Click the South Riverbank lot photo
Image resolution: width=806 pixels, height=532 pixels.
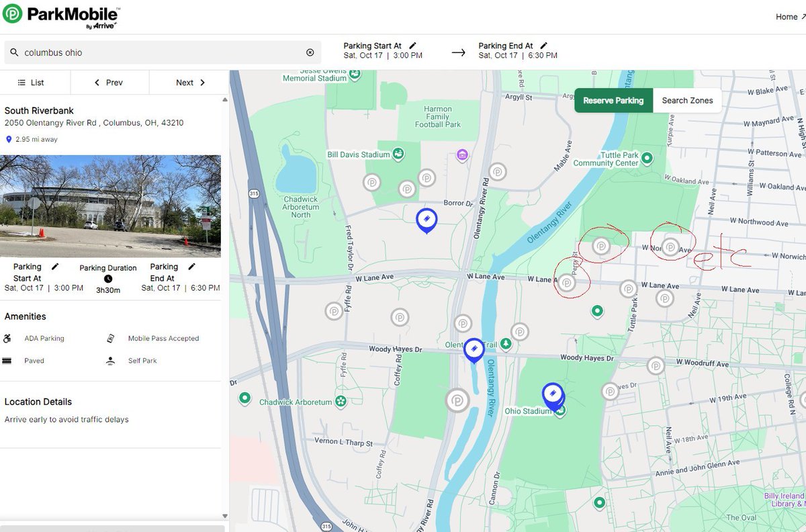[111, 206]
